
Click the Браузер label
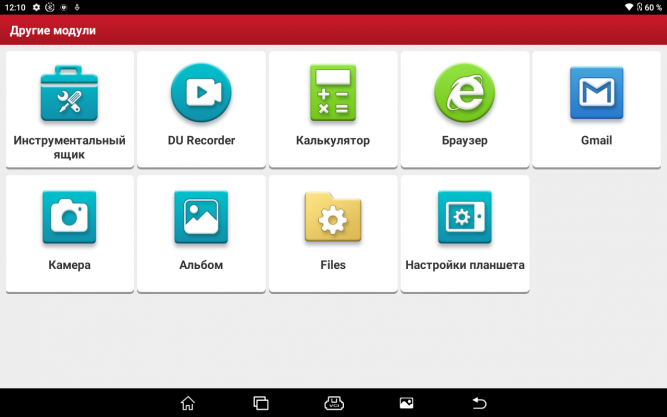click(465, 140)
